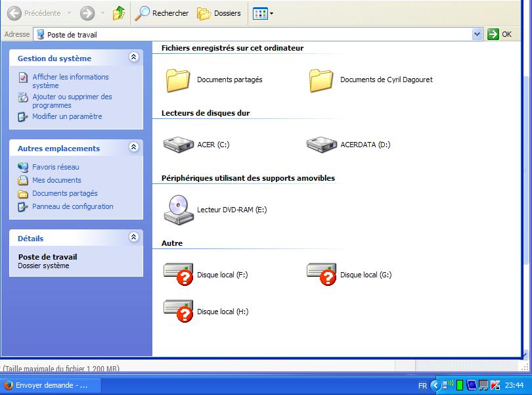The width and height of the screenshot is (532, 395).
Task: Select the Lecteur DVD-RAM (E:) icon
Action: (x=179, y=210)
